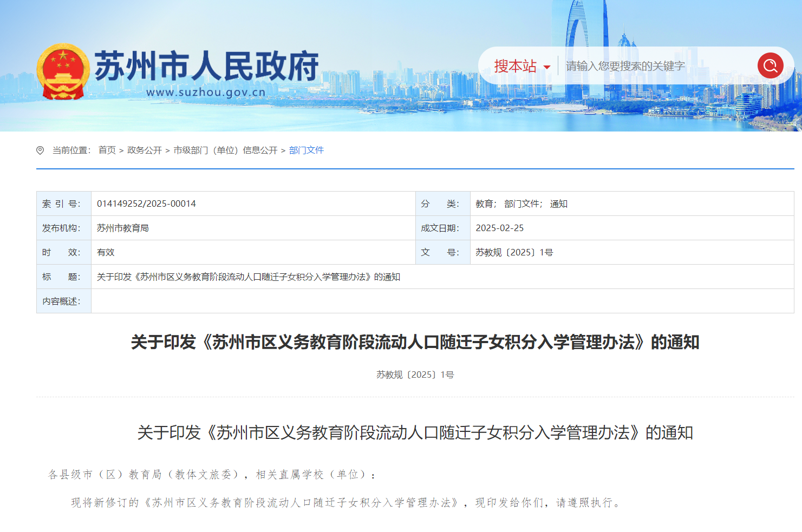Click the national emblem logo
802x532 pixels.
(63, 71)
